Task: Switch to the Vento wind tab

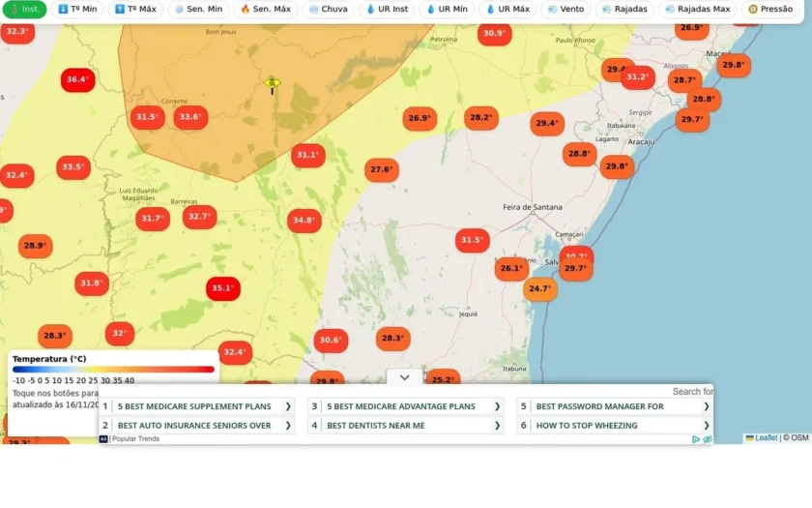Action: [x=565, y=9]
